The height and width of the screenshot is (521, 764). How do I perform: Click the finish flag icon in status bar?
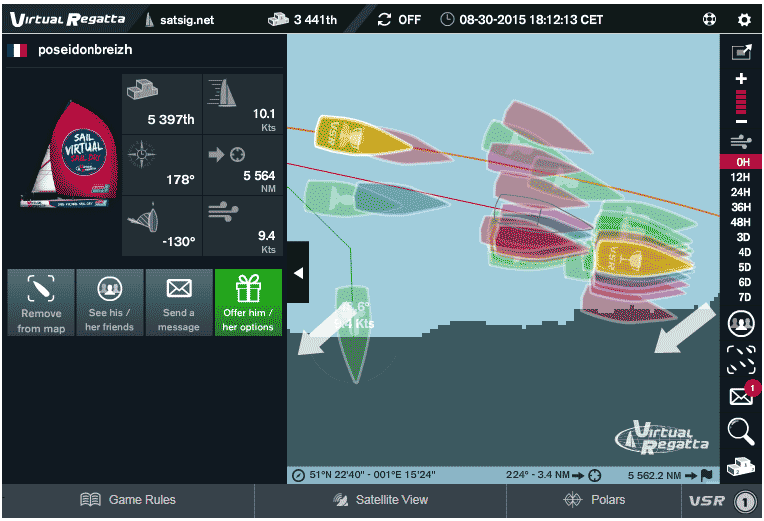706,475
